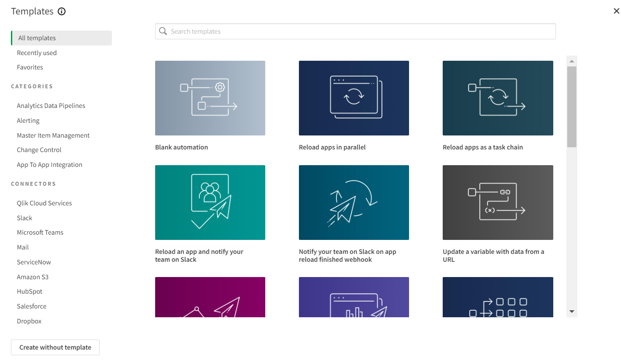Select the Amazon S3 connector filter
Screen dimensions: 621x364
[32, 277]
